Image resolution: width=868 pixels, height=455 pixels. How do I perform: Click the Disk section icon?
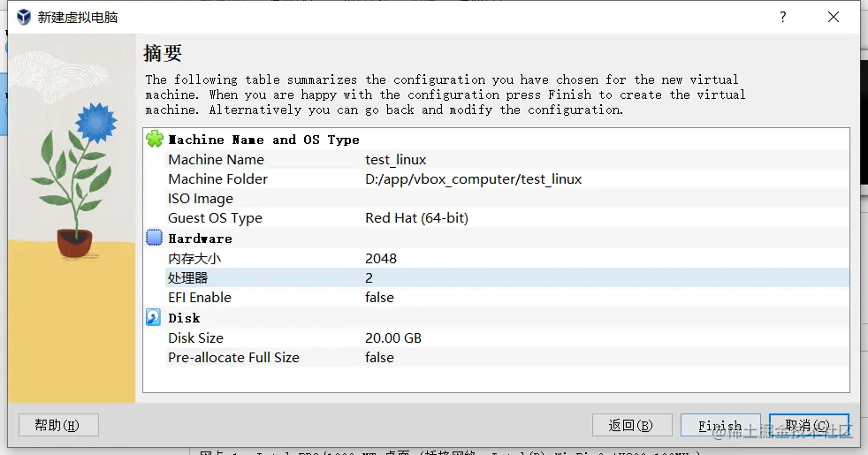153,317
